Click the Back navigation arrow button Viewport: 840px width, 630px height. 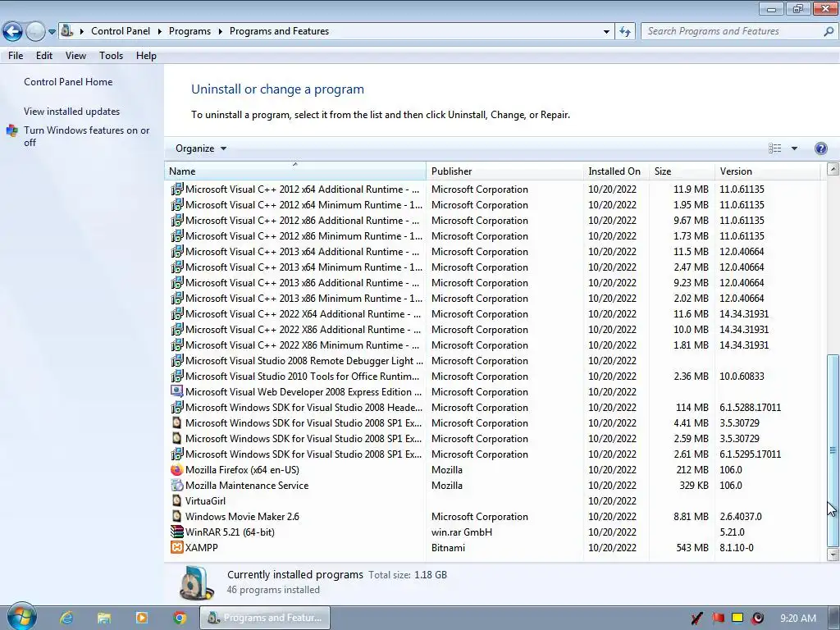coord(13,32)
